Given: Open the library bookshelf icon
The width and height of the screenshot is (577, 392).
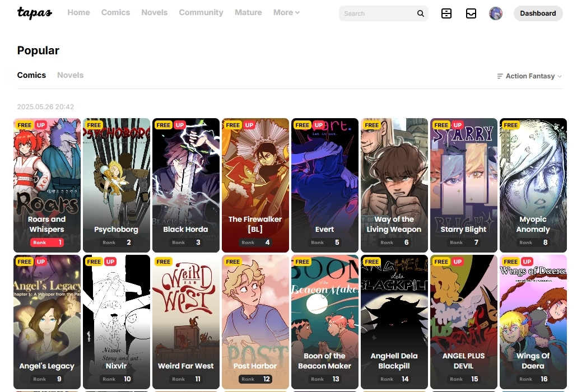Looking at the screenshot, I should [x=446, y=13].
